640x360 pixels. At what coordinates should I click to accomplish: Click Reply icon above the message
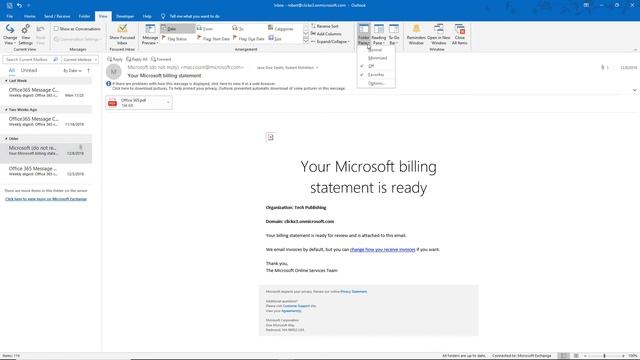click(x=115, y=59)
